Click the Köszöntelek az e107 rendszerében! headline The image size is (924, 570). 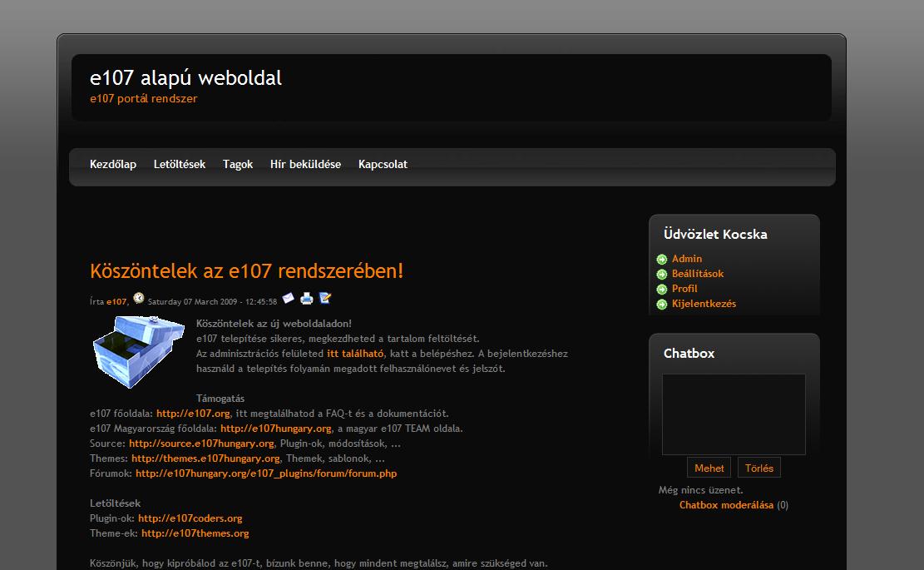pos(246,271)
